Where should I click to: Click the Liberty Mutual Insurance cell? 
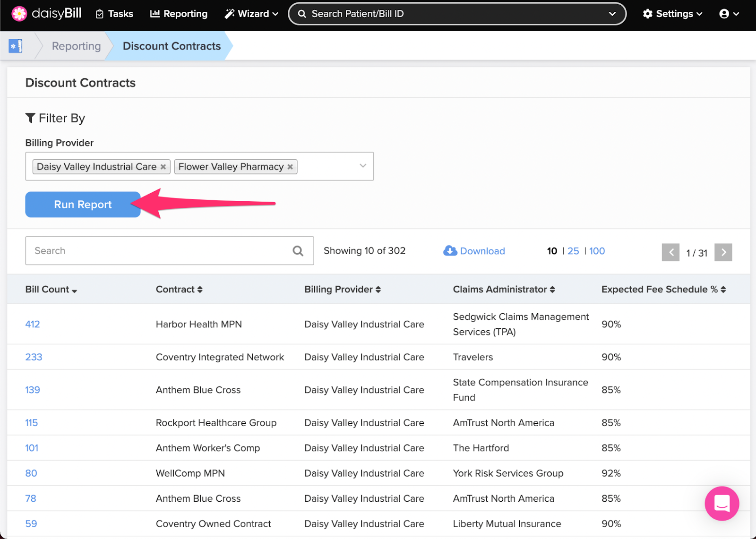point(507,524)
